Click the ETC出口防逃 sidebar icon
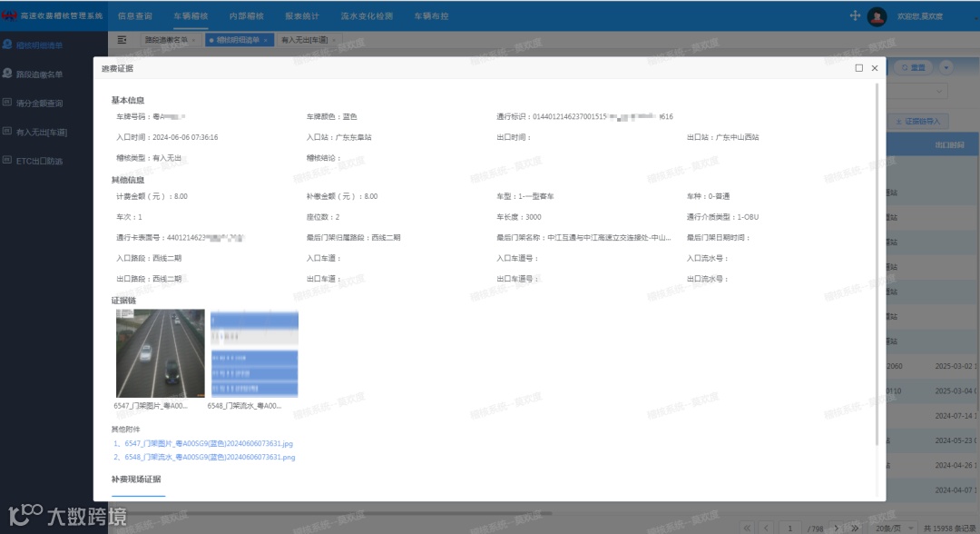Viewport: 980px width, 534px height. coord(7,160)
